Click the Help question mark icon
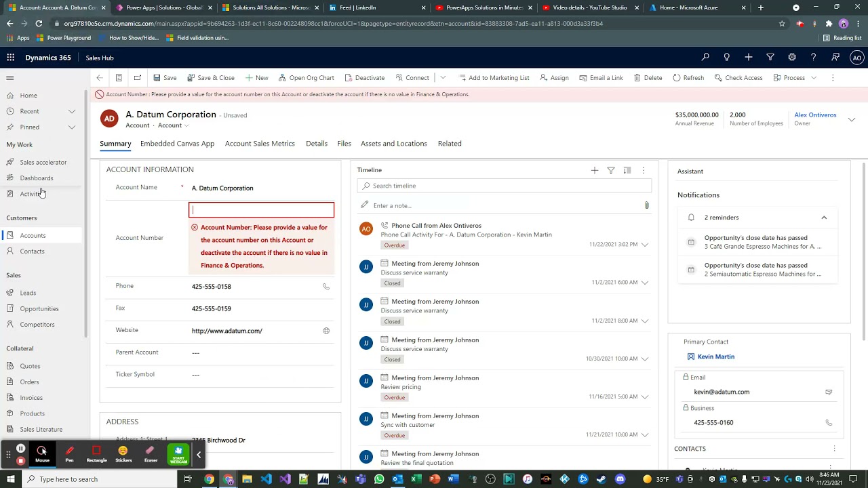Viewport: 868px width, 488px height. click(x=814, y=58)
